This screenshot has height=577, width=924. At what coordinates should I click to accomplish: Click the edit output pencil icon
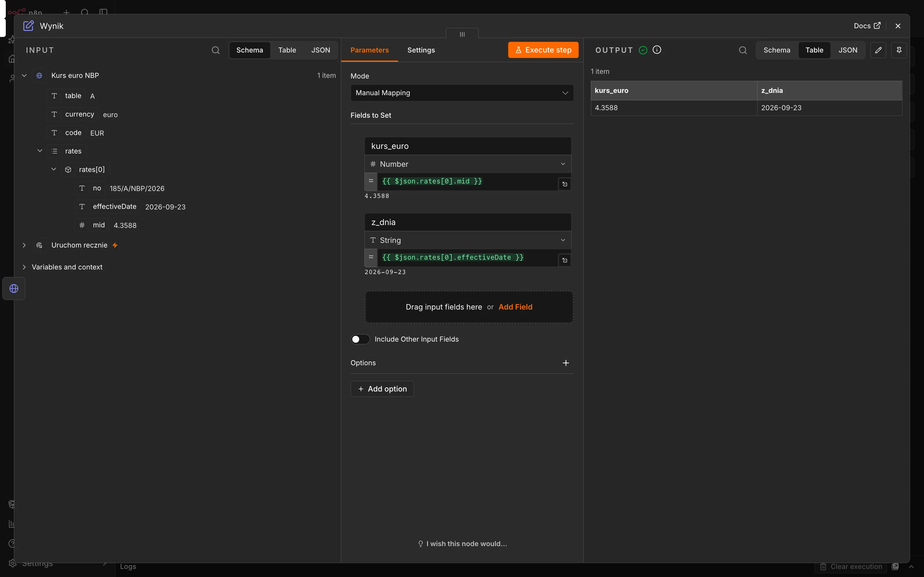[878, 50]
